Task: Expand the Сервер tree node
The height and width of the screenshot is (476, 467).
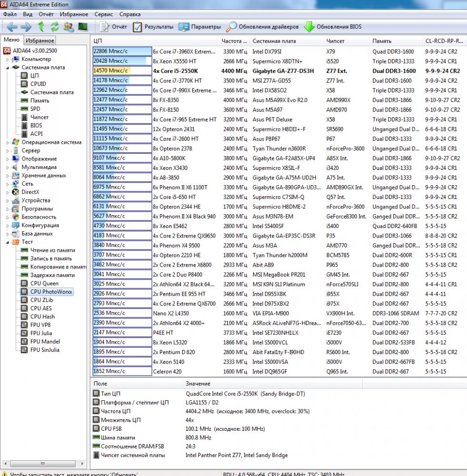Action: [x=8, y=150]
